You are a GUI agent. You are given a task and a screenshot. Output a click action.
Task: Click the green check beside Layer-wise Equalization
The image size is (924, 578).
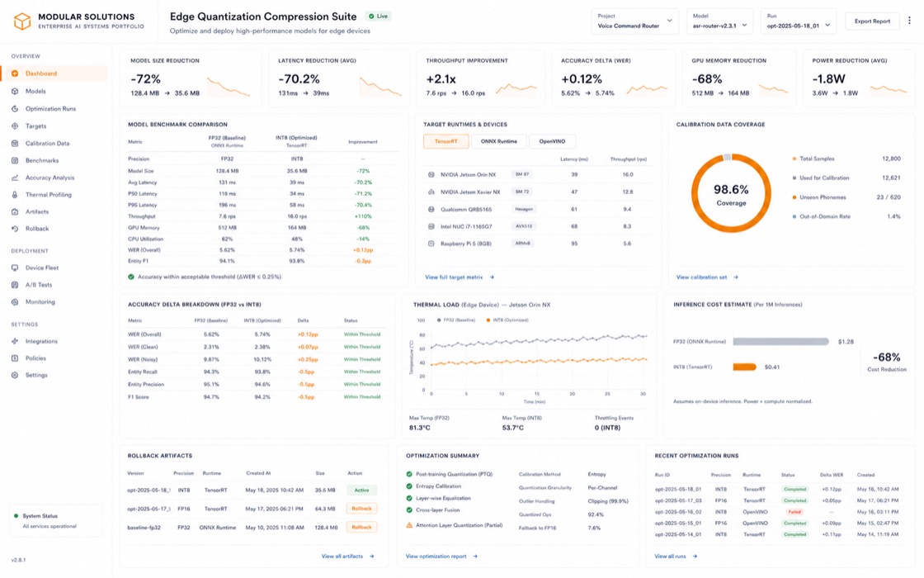[409, 499]
